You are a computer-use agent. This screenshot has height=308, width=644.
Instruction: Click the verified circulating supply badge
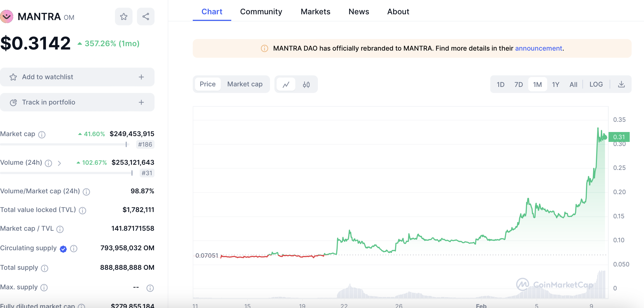pyautogui.click(x=63, y=249)
